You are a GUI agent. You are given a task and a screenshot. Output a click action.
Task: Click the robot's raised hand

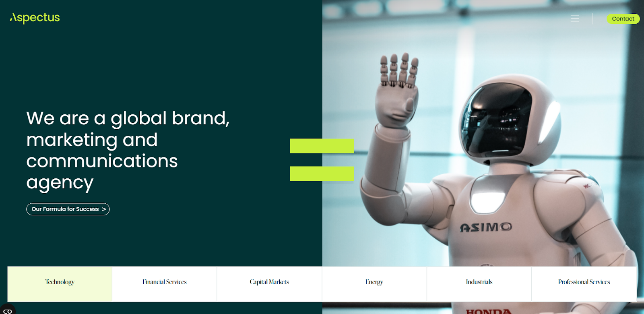point(397,91)
